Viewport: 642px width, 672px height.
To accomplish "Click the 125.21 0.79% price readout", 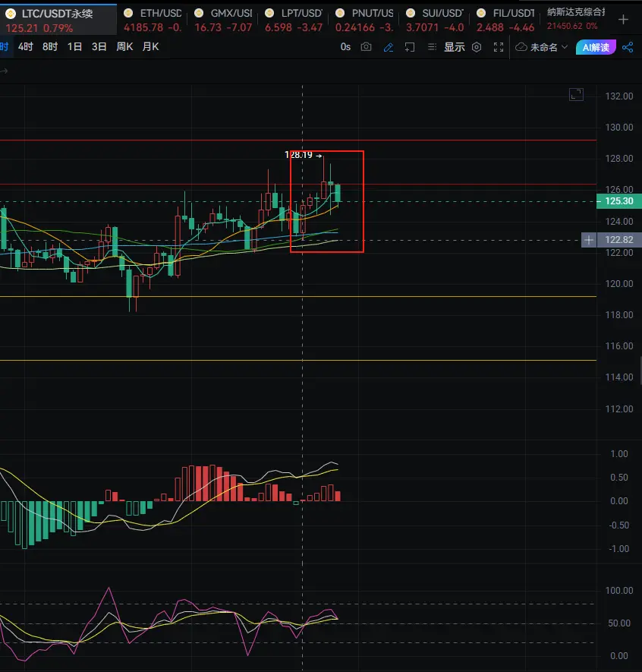I will tap(39, 28).
